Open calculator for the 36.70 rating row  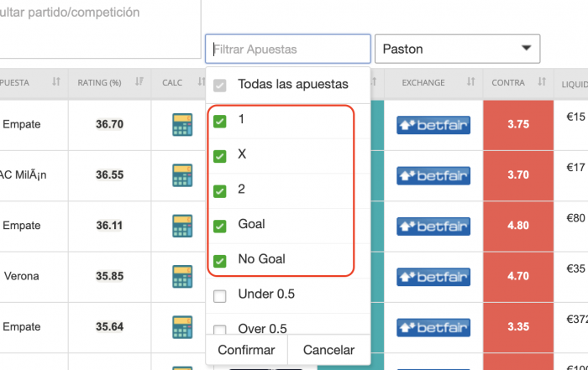point(182,124)
